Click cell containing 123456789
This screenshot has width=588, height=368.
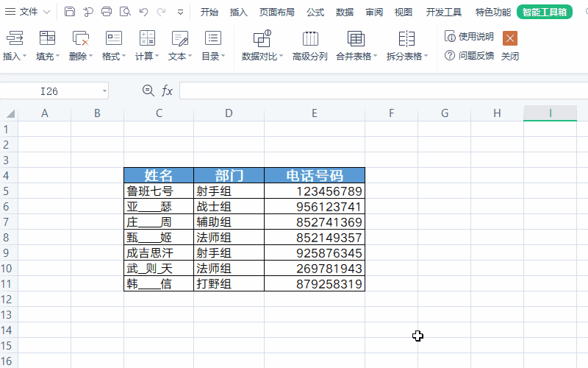[x=315, y=191]
